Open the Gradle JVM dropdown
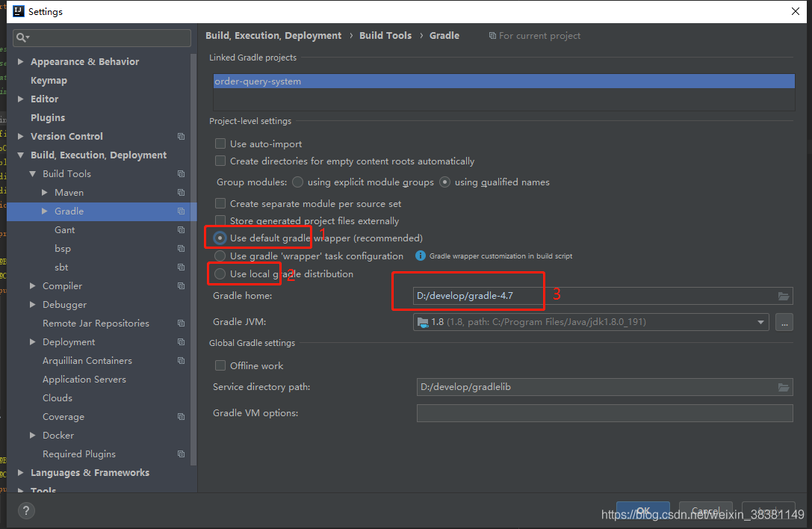Image resolution: width=812 pixels, height=529 pixels. tap(760, 322)
